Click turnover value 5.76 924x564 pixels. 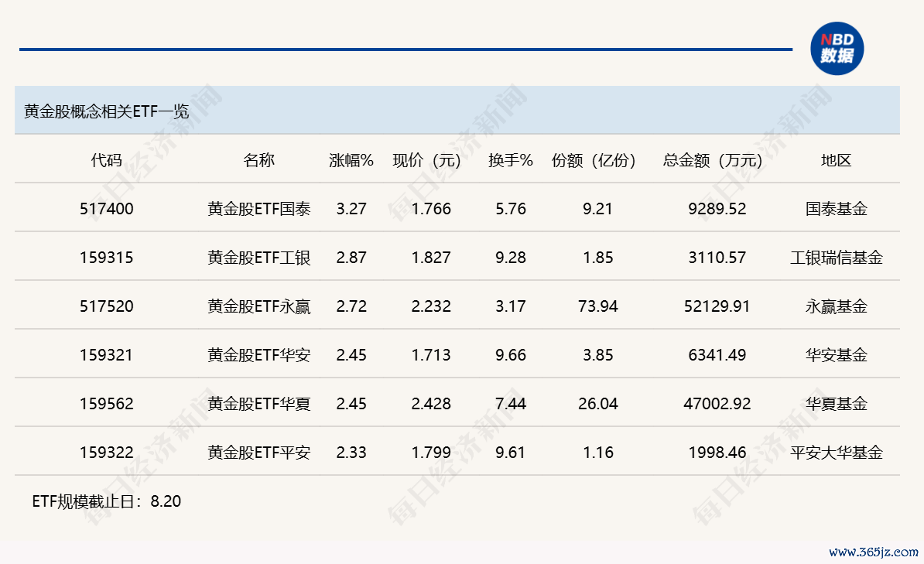510,209
